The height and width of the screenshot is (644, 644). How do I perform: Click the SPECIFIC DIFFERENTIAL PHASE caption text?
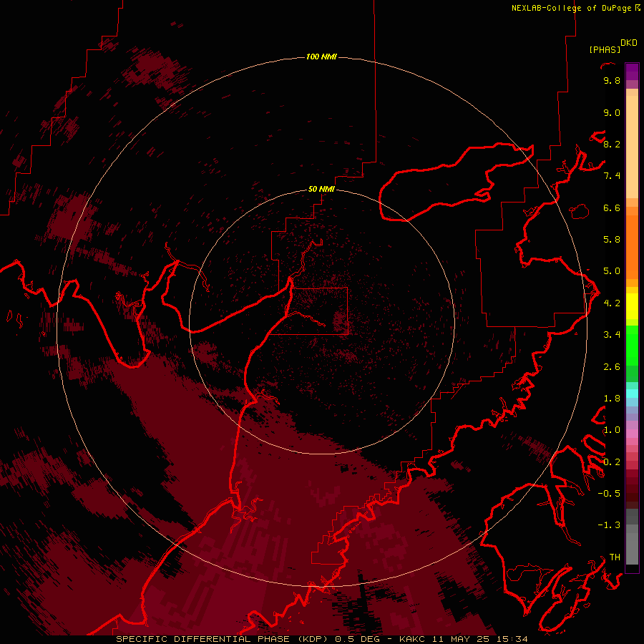click(203, 639)
